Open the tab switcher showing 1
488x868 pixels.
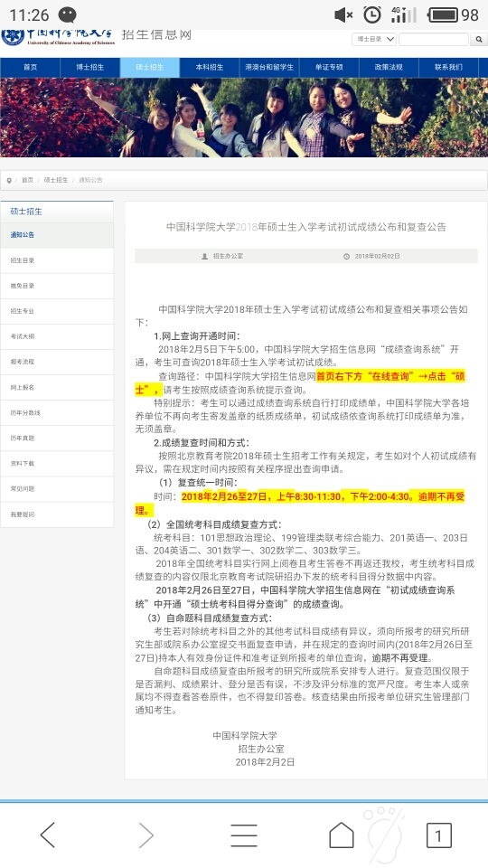(439, 835)
